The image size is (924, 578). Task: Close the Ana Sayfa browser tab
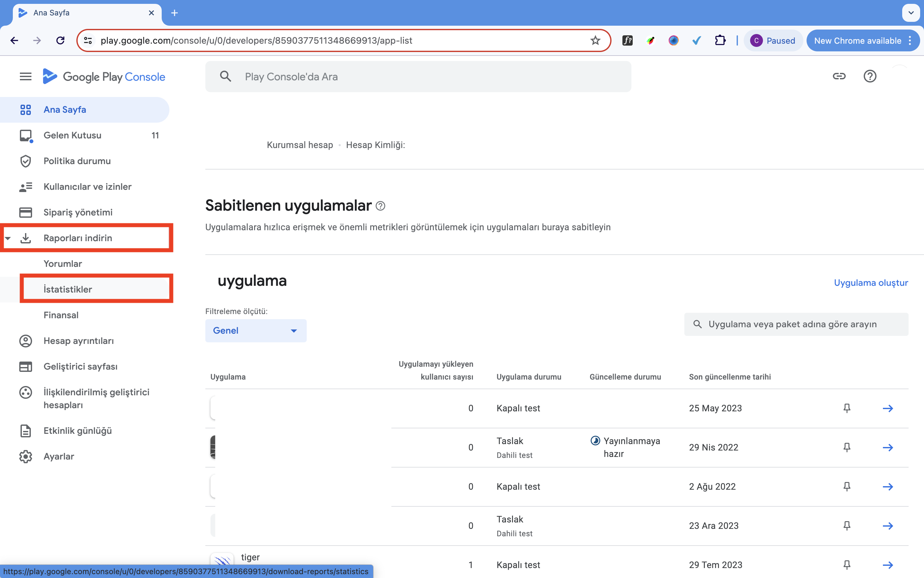(x=151, y=13)
